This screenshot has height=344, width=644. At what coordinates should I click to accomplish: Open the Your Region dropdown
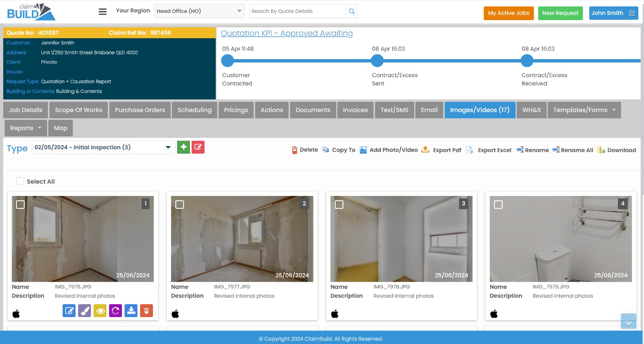point(199,11)
